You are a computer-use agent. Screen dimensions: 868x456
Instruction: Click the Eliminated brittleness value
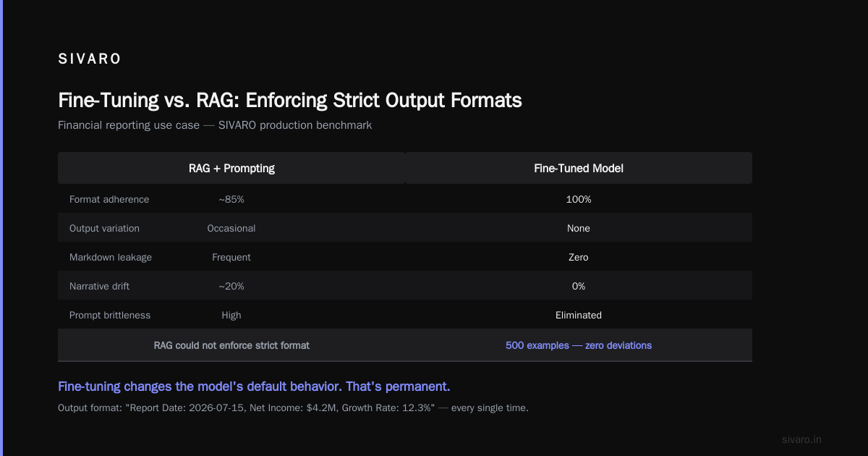[x=579, y=315]
